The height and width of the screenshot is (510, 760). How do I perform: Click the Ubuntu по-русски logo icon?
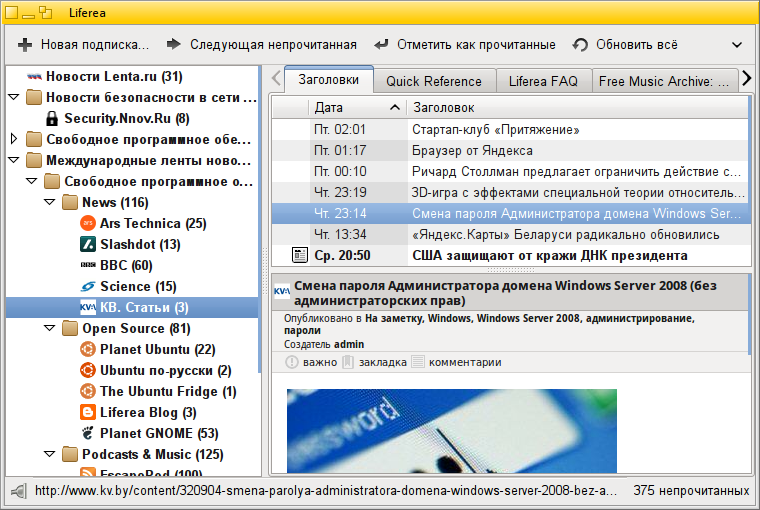88,370
